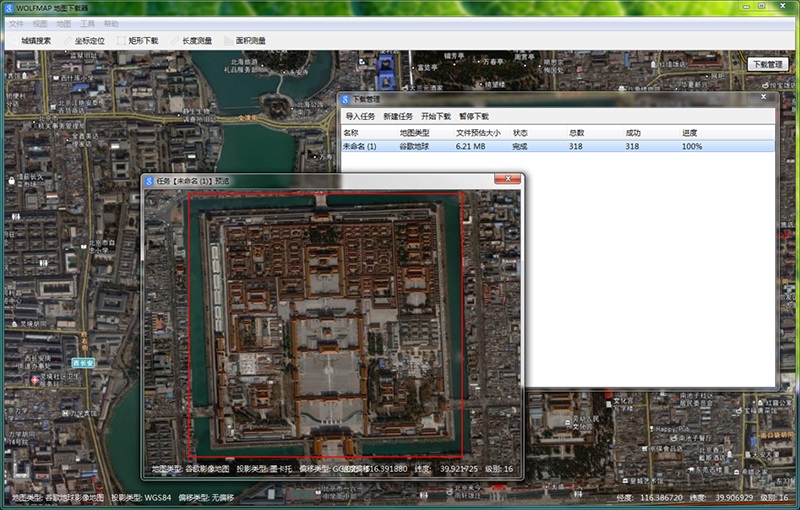Select the 未命名 (1) task row name
Image resolution: width=800 pixels, height=510 pixels.
[360, 146]
